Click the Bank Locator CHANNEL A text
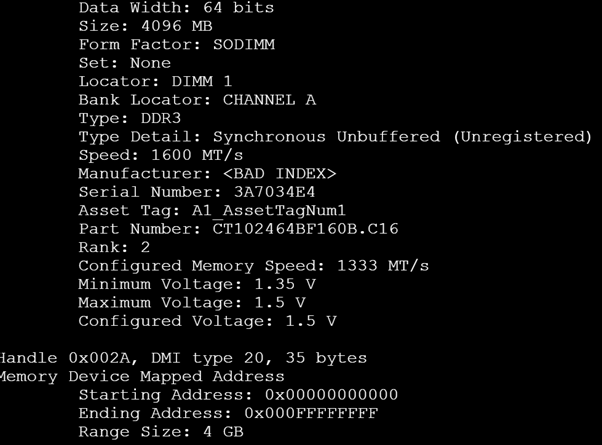This screenshot has width=602, height=445. pyautogui.click(x=197, y=99)
